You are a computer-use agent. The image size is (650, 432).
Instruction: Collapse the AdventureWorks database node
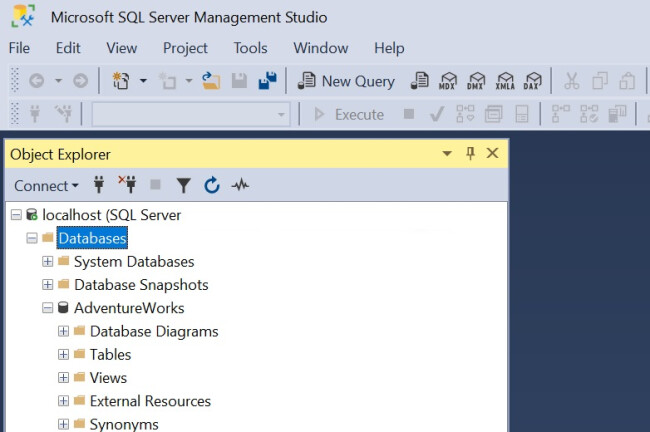(48, 308)
